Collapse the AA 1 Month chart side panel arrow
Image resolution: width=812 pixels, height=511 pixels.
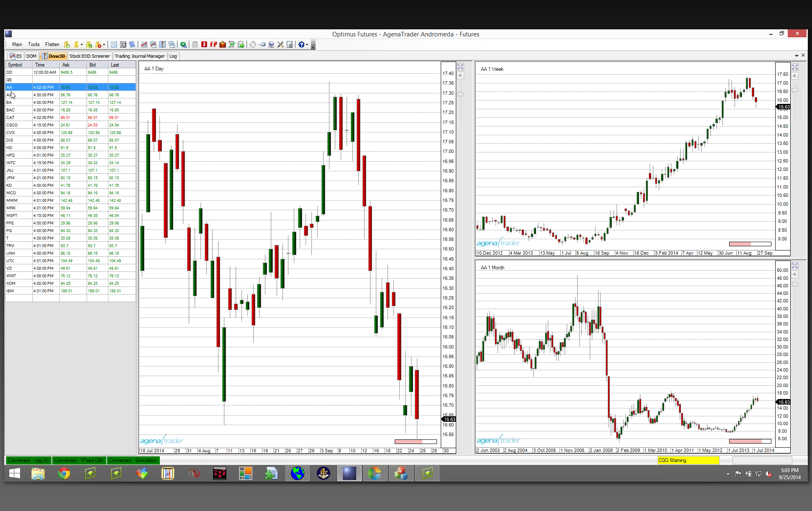point(795,274)
